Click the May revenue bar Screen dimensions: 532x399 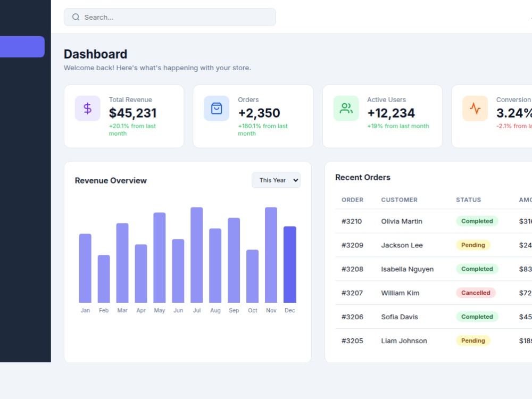tap(160, 257)
